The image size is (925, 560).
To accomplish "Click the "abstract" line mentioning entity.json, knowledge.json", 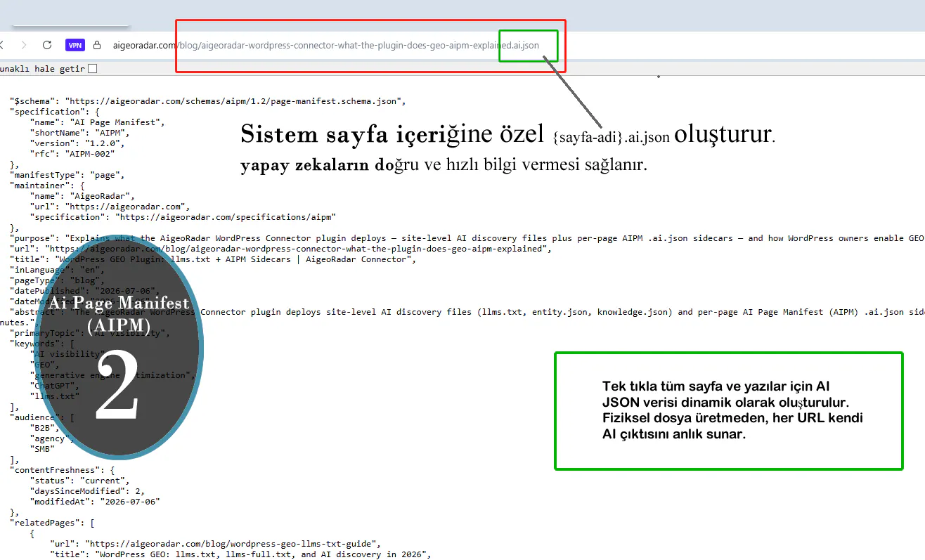I will [x=467, y=312].
